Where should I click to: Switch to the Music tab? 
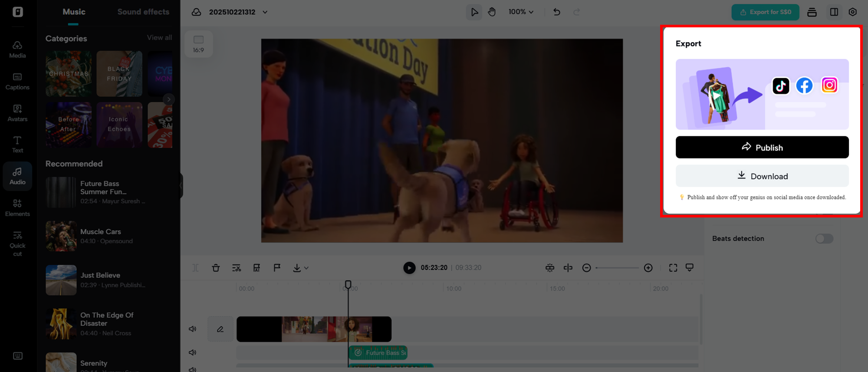point(74,12)
